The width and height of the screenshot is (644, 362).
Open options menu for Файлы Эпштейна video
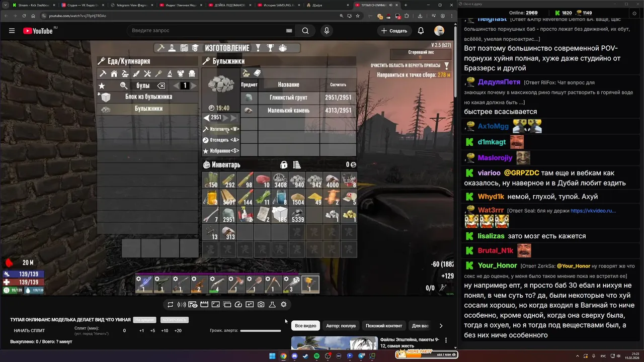click(446, 340)
